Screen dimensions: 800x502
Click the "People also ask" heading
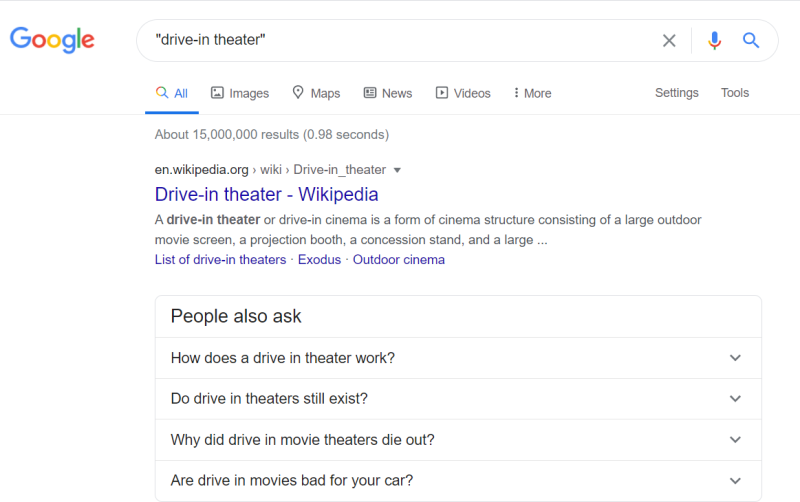pyautogui.click(x=236, y=316)
